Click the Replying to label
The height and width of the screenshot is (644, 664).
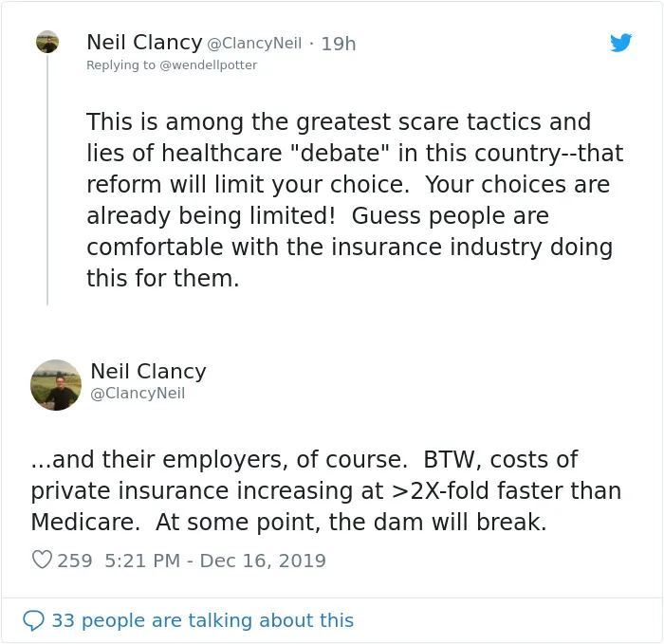click(120, 65)
